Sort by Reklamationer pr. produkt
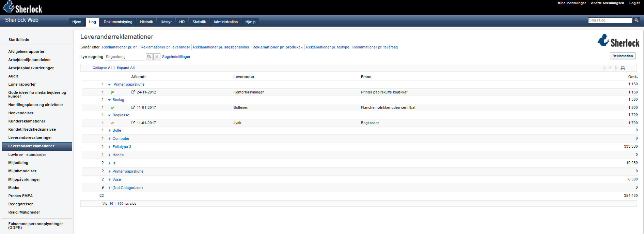644x234 pixels. click(x=276, y=47)
